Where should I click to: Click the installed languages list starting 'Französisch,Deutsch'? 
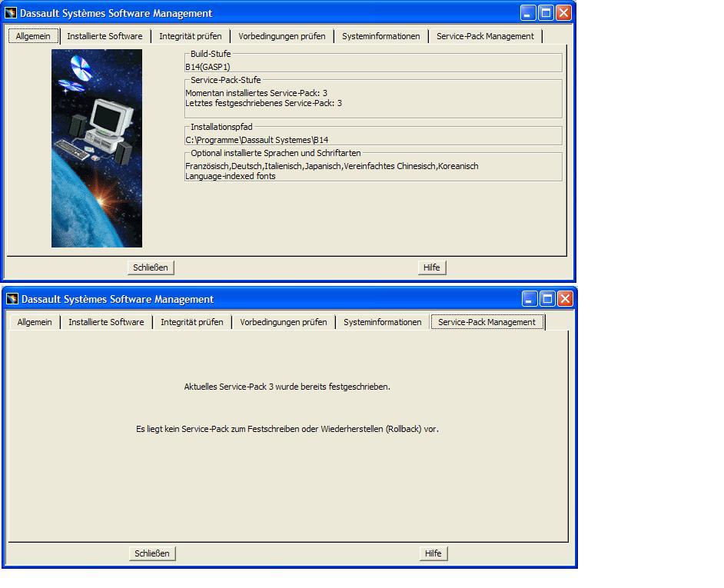tap(332, 166)
